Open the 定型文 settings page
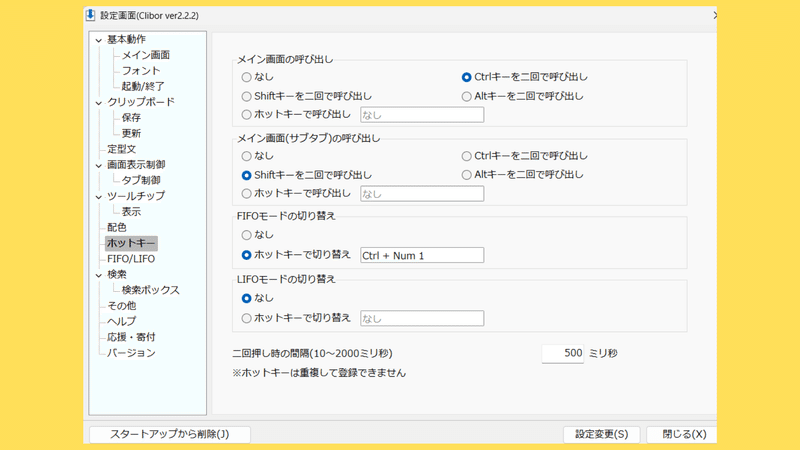This screenshot has height=450, width=800. click(121, 149)
